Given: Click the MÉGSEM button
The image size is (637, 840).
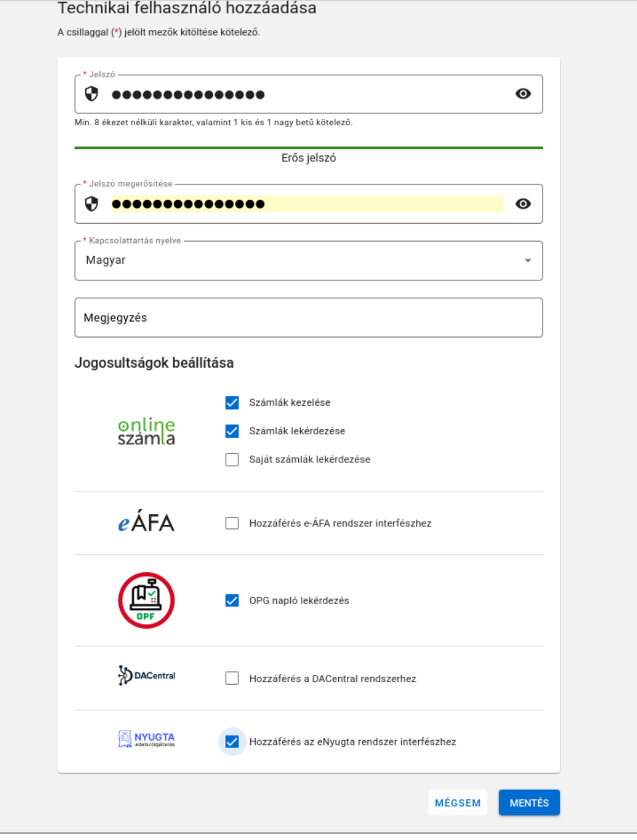Looking at the screenshot, I should click(458, 803).
